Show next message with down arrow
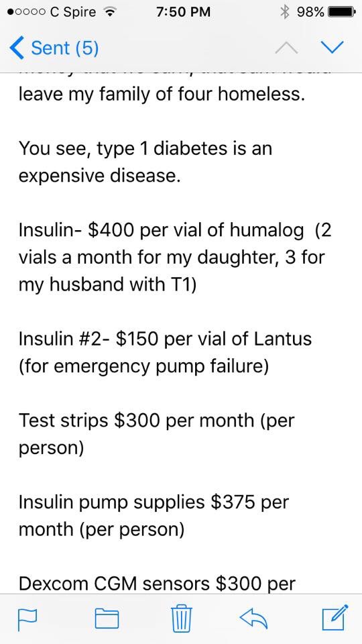The width and height of the screenshot is (362, 644). pos(331,48)
